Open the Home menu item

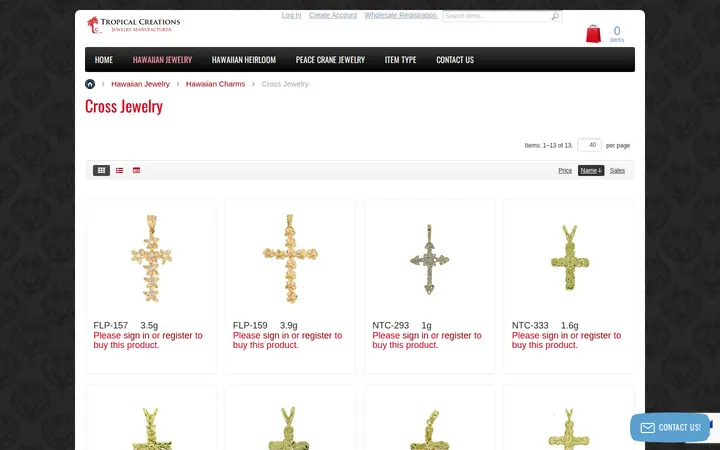coord(104,60)
